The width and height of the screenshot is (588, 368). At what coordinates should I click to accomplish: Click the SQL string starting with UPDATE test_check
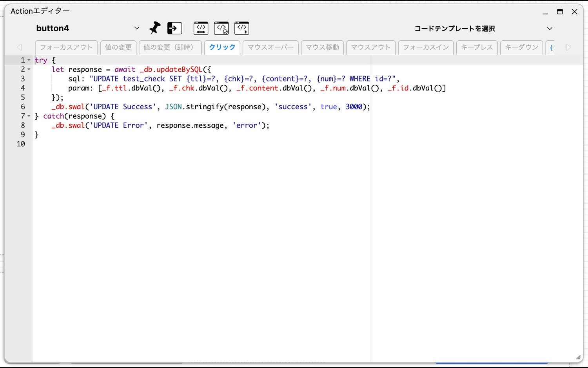pyautogui.click(x=242, y=79)
